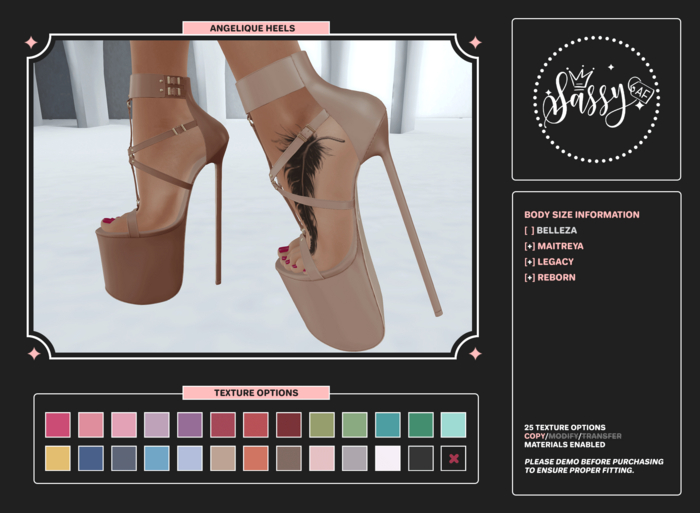Select the slate gray-blue texture swatch
Screen dimensions: 700x513
(x=124, y=458)
